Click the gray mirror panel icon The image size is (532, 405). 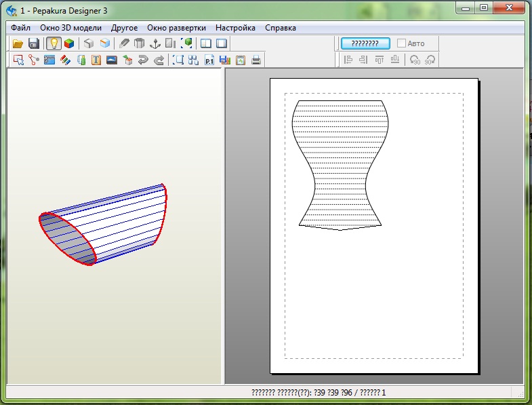point(170,43)
